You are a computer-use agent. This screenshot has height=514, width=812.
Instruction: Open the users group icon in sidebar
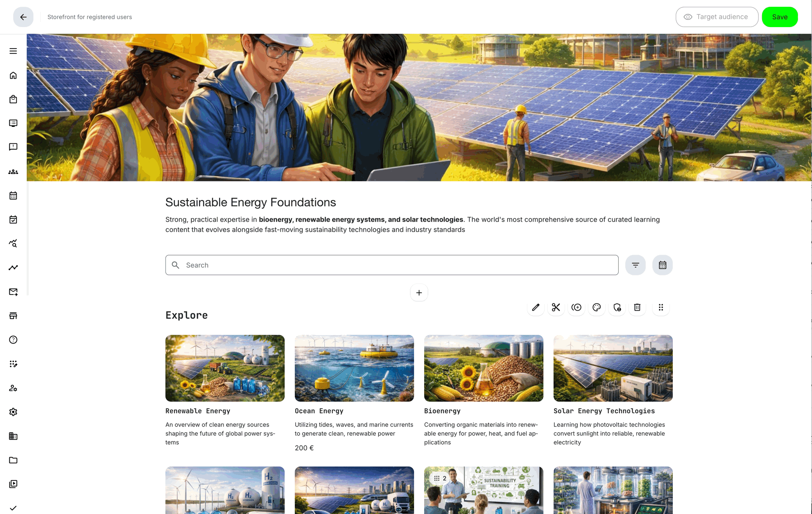[13, 172]
